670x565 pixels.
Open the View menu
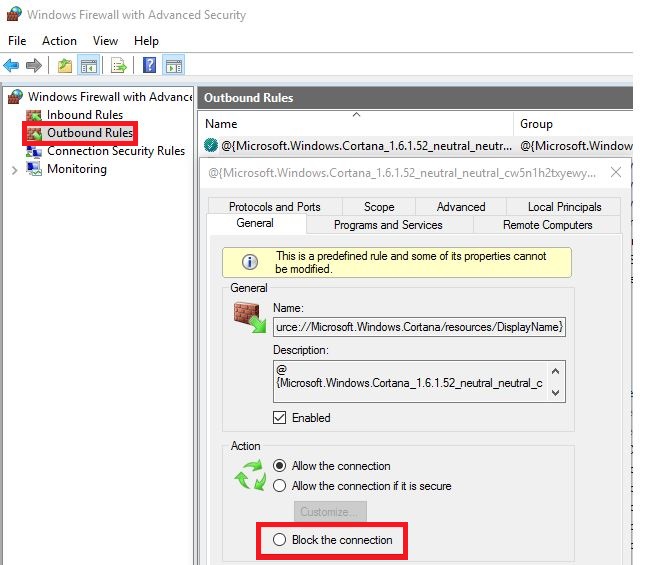[x=105, y=41]
